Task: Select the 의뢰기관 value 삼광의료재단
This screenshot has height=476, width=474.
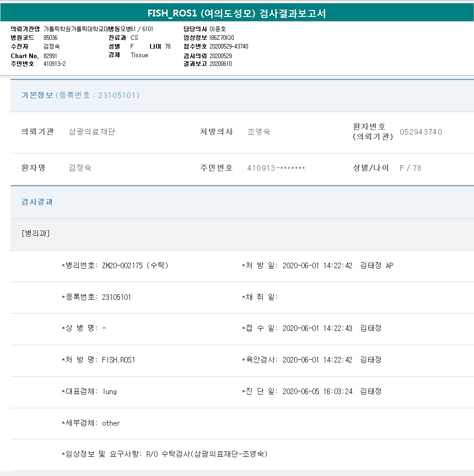Action: tap(92, 132)
